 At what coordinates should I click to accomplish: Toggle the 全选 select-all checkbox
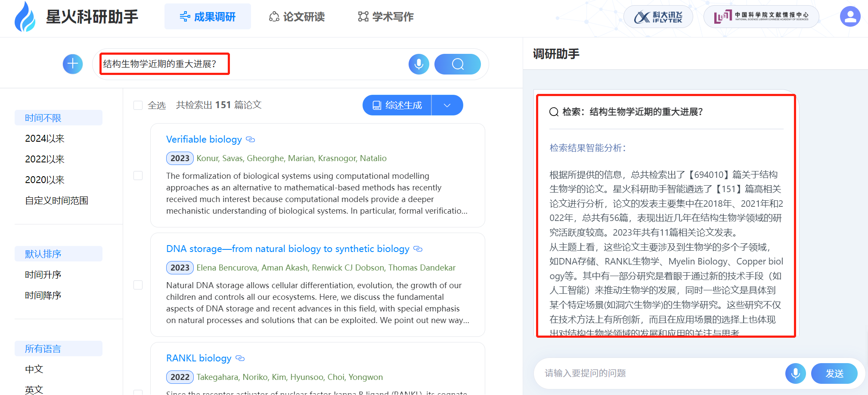click(138, 106)
